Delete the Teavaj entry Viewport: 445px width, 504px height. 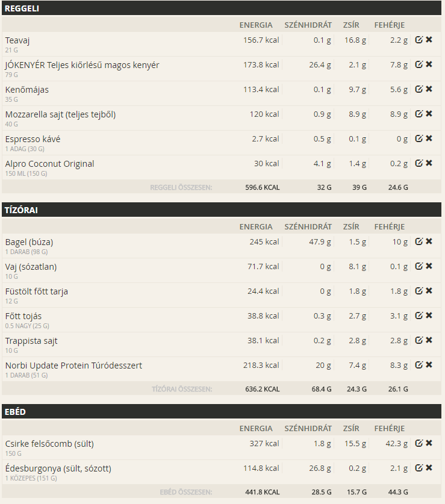click(x=429, y=40)
